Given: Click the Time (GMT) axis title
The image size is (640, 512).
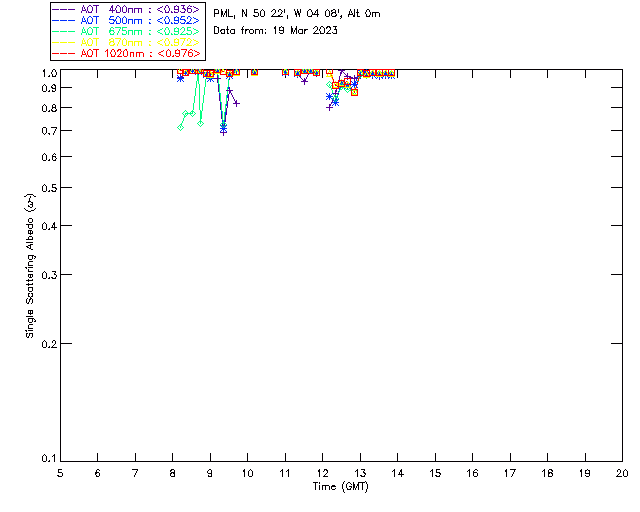Looking at the screenshot, I should tap(341, 487).
